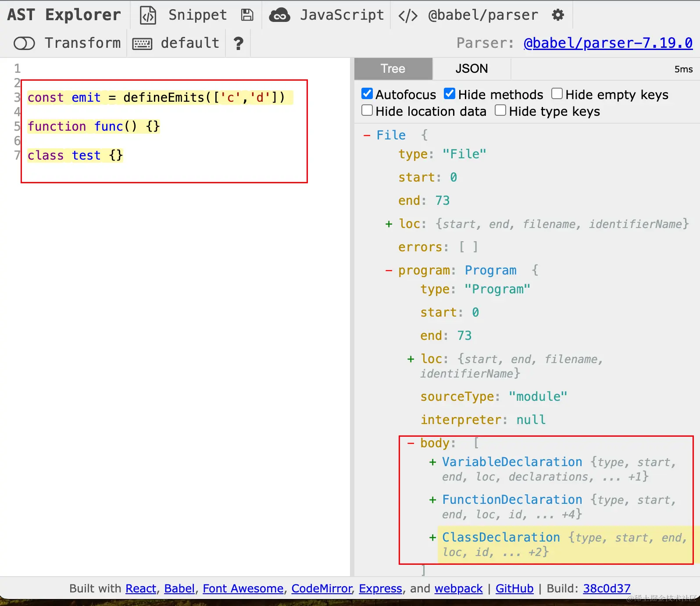700x606 pixels.
Task: Click the JavaScript cloud language icon
Action: pos(279,15)
